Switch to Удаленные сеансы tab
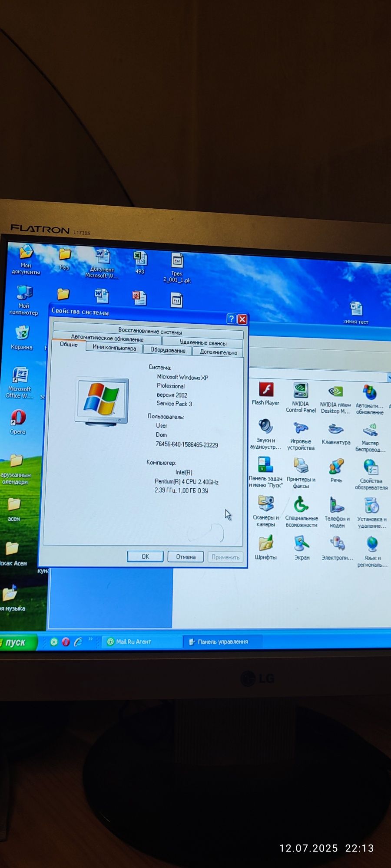 [203, 343]
